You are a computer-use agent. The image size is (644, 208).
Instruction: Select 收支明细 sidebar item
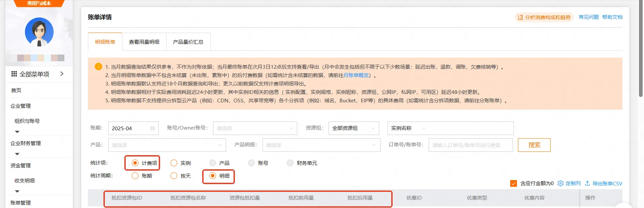25,180
